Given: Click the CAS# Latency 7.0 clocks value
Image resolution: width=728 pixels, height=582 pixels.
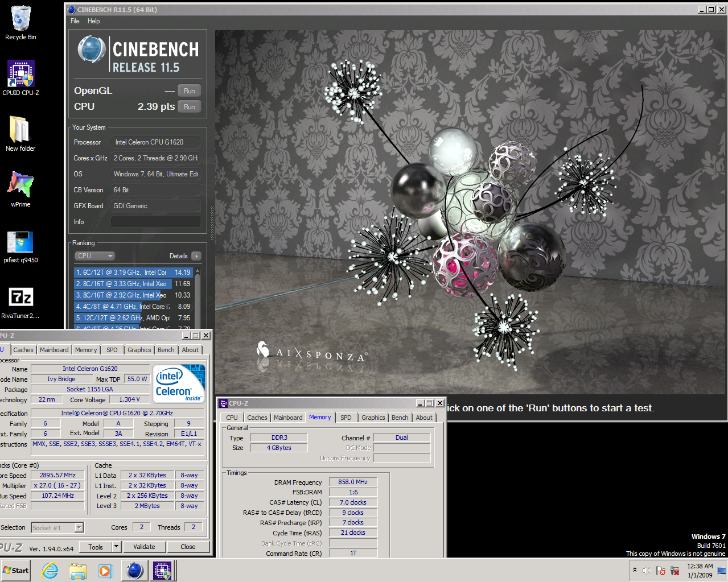Looking at the screenshot, I should click(353, 502).
